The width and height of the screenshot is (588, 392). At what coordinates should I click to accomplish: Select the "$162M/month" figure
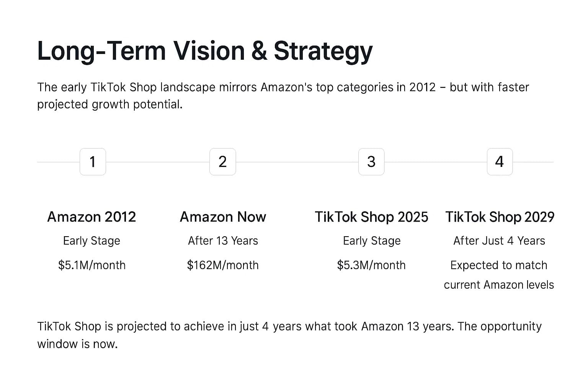(223, 265)
